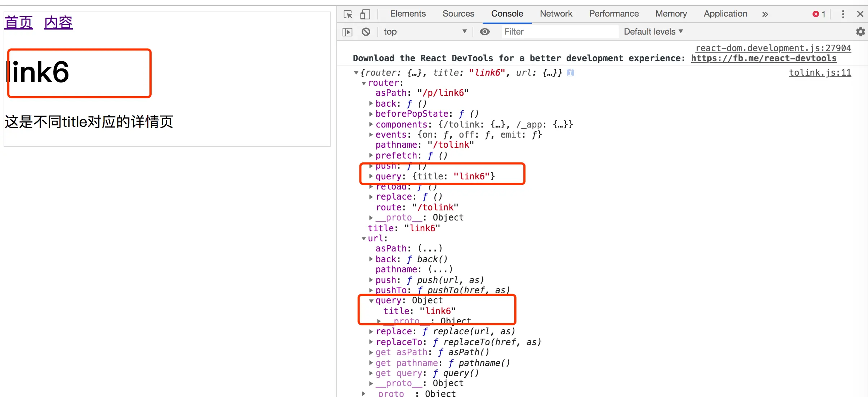Collapse the router object tree node
Viewport: 868px width, 397px height.
364,83
